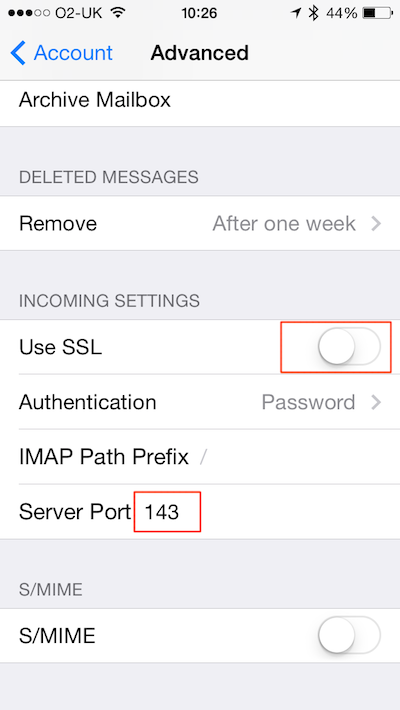This screenshot has width=400, height=710.
Task: Tap the Bluetooth icon in status bar
Action: 313,13
